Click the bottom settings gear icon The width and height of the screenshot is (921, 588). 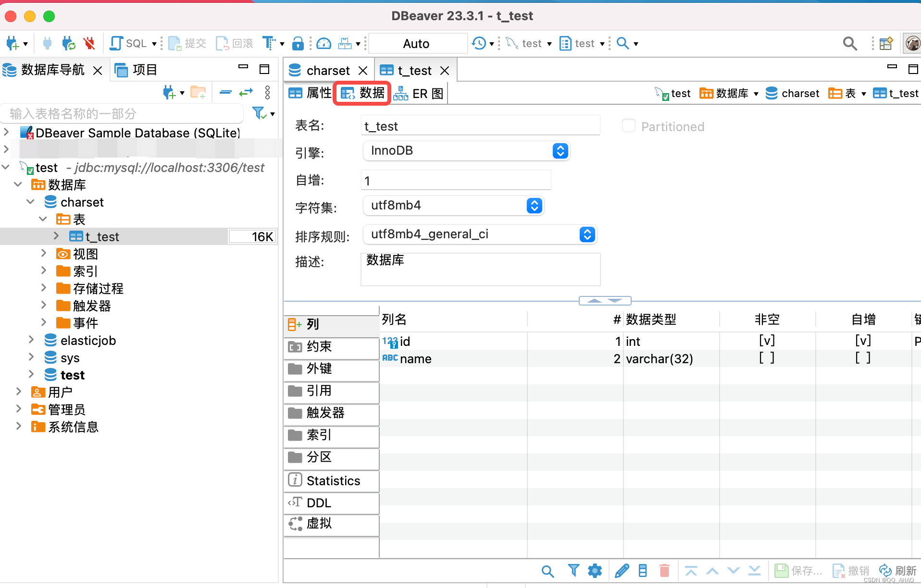595,571
